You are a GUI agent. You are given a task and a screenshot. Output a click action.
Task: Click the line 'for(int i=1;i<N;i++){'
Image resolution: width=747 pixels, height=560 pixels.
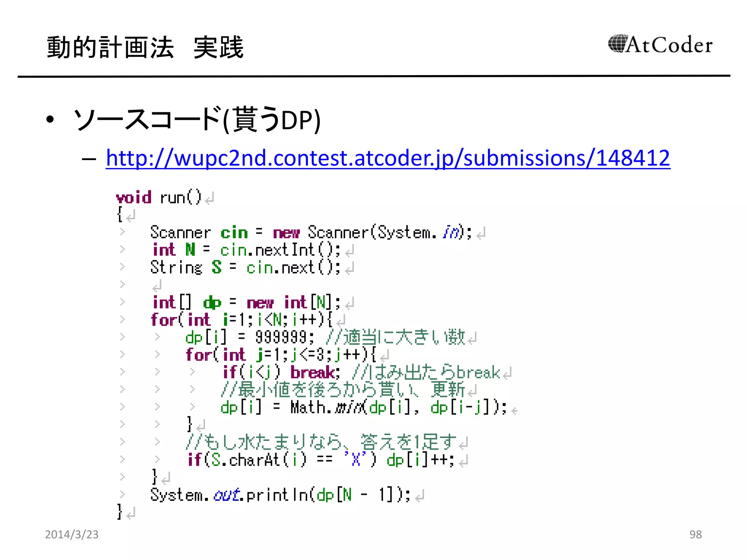click(242, 320)
